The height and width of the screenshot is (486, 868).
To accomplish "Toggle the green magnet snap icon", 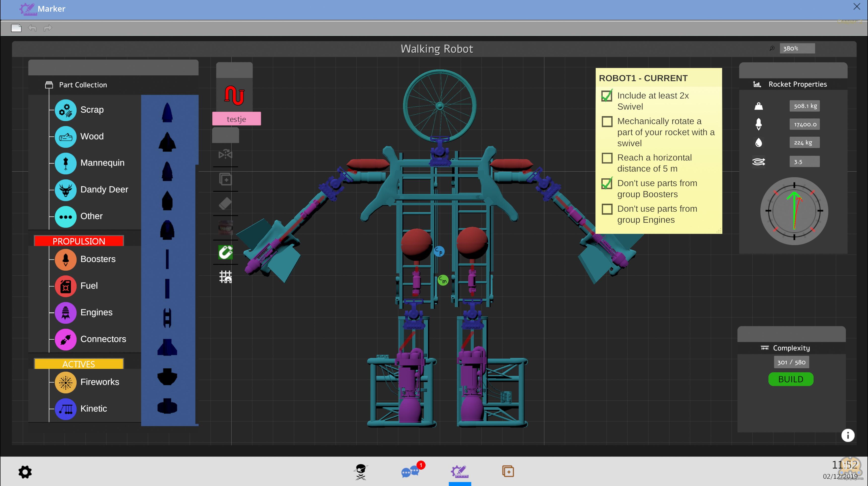I will (225, 252).
